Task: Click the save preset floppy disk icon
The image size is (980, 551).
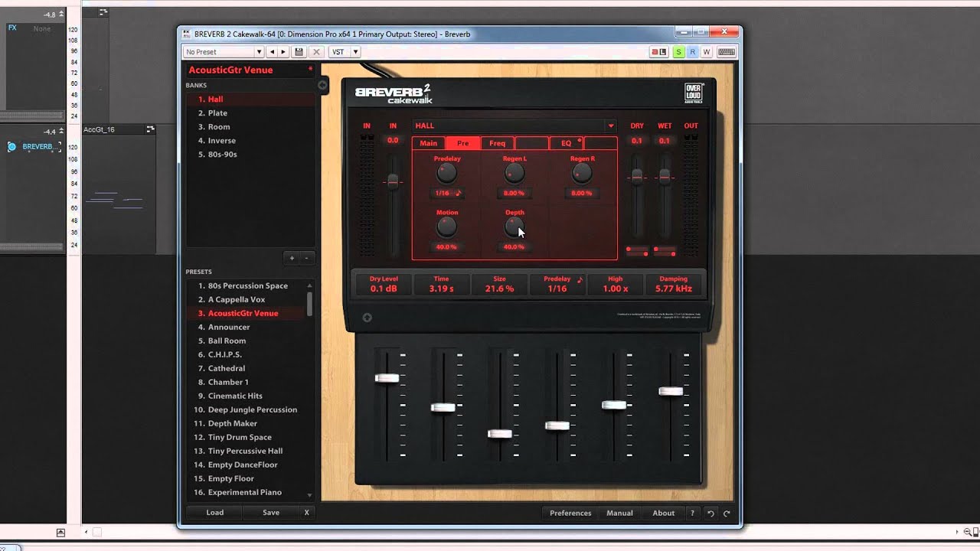Action: [x=299, y=52]
